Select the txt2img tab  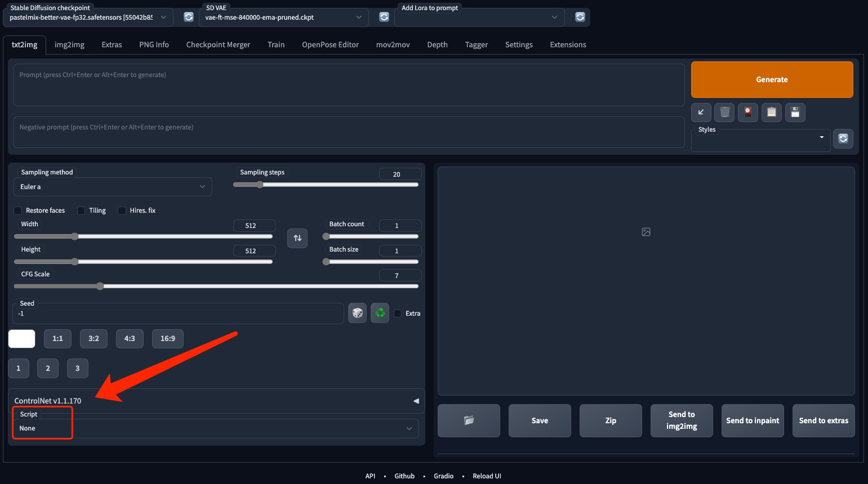point(24,45)
